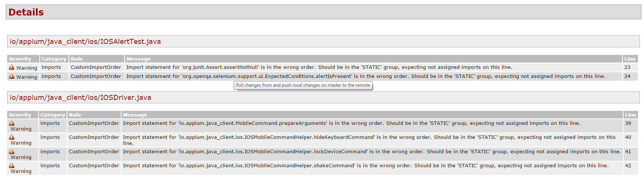Click warning icon for line 39 prepareArguments row
The height and width of the screenshot is (179, 644).
coord(12,123)
